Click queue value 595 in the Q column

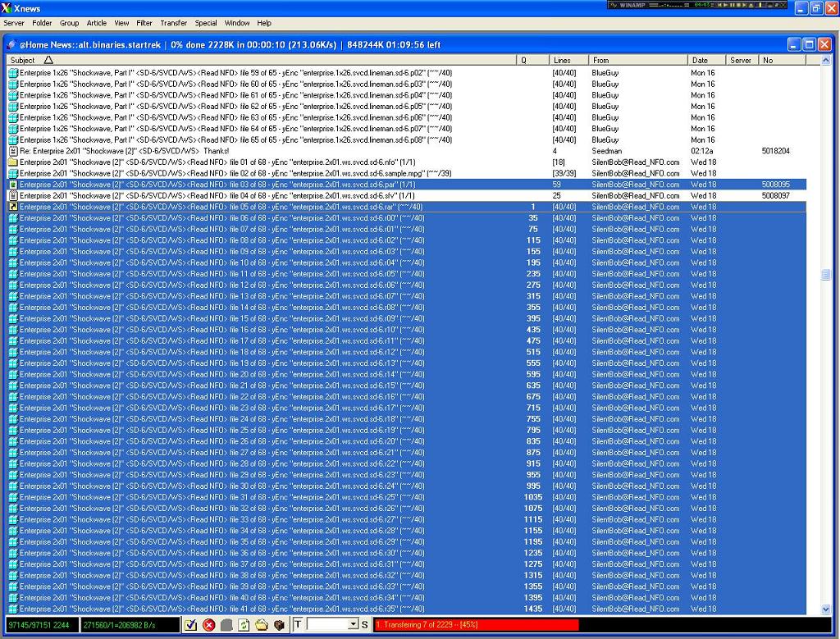(x=532, y=374)
